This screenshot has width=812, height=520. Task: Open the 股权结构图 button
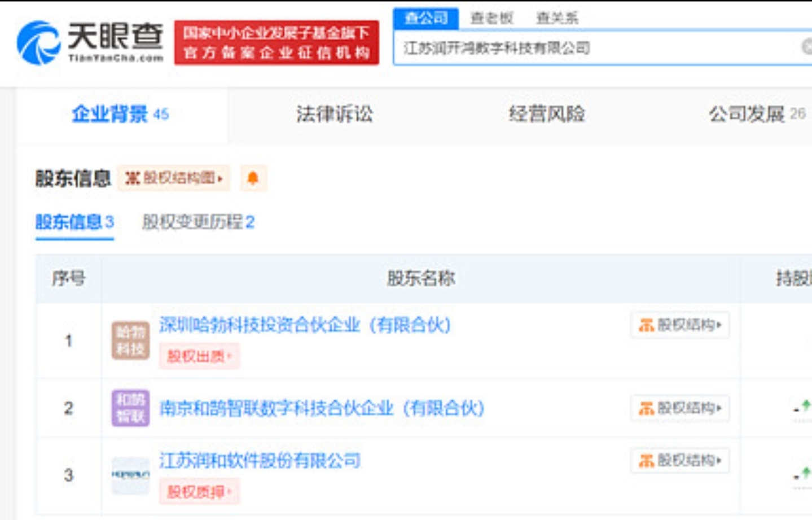click(174, 178)
